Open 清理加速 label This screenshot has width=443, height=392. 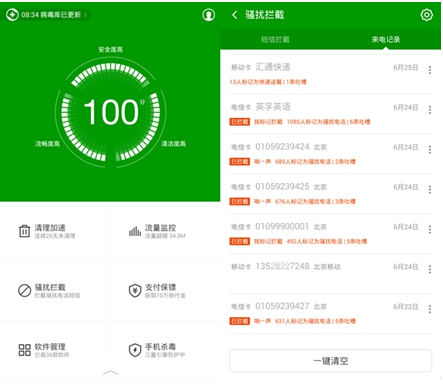pyautogui.click(x=50, y=228)
